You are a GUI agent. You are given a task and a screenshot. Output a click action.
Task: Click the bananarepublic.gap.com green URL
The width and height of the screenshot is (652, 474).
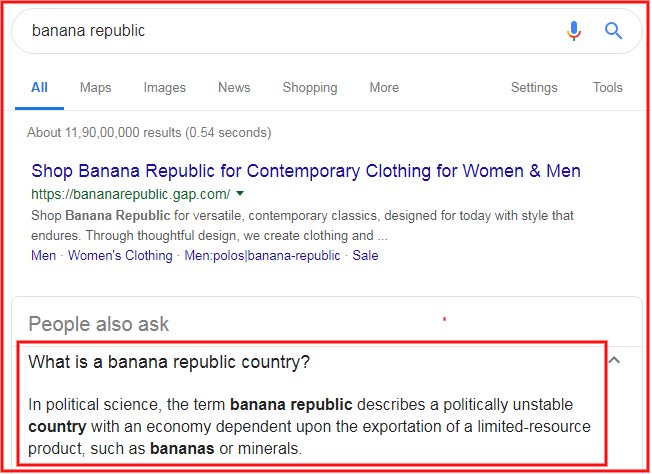pos(131,194)
